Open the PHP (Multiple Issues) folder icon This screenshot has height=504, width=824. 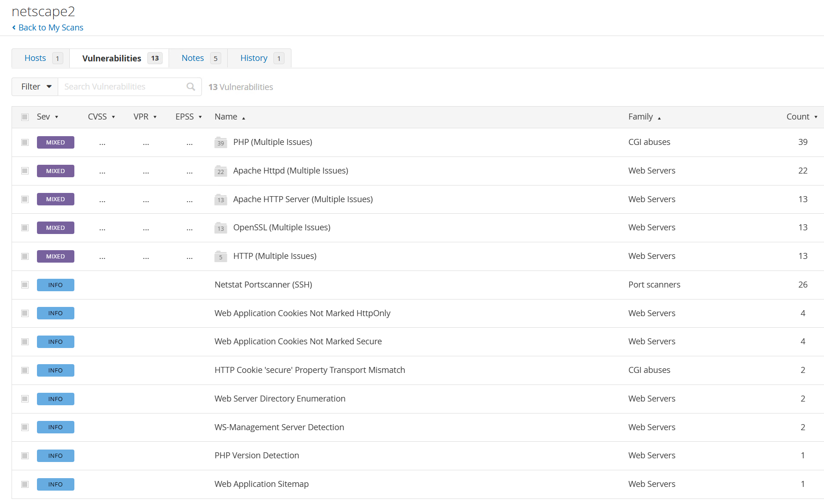click(x=221, y=143)
